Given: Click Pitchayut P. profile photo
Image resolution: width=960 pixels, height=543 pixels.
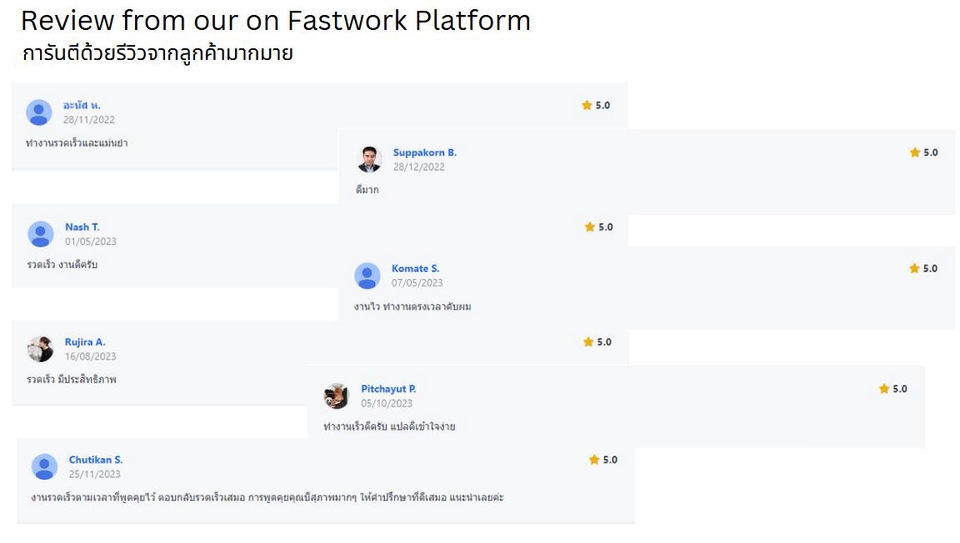Looking at the screenshot, I should [x=336, y=396].
